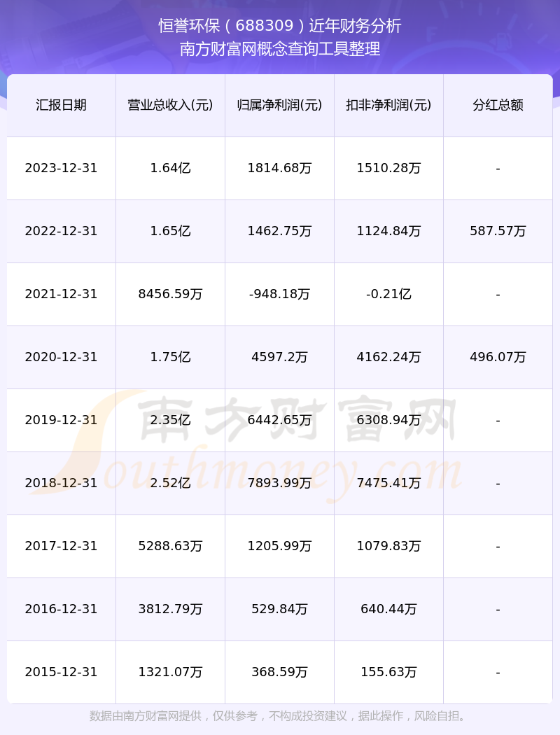Click the 分红总额 column header

pyautogui.click(x=498, y=105)
